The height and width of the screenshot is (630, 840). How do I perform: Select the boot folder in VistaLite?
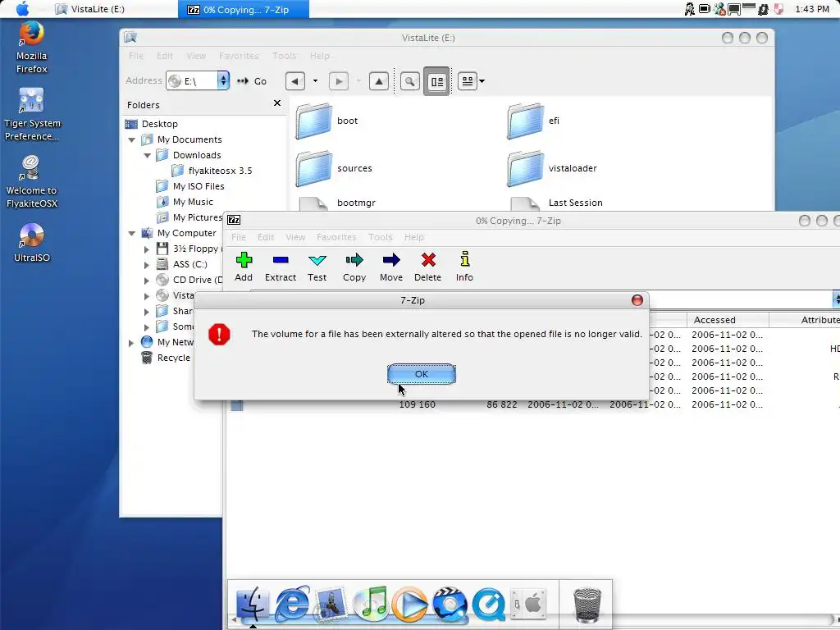coord(326,121)
